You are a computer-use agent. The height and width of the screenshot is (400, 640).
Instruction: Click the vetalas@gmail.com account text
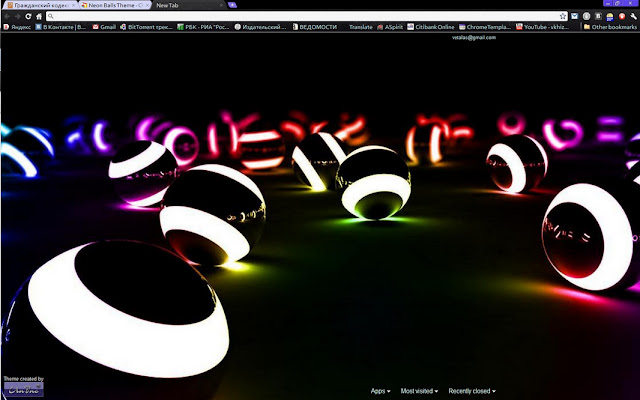tap(474, 37)
